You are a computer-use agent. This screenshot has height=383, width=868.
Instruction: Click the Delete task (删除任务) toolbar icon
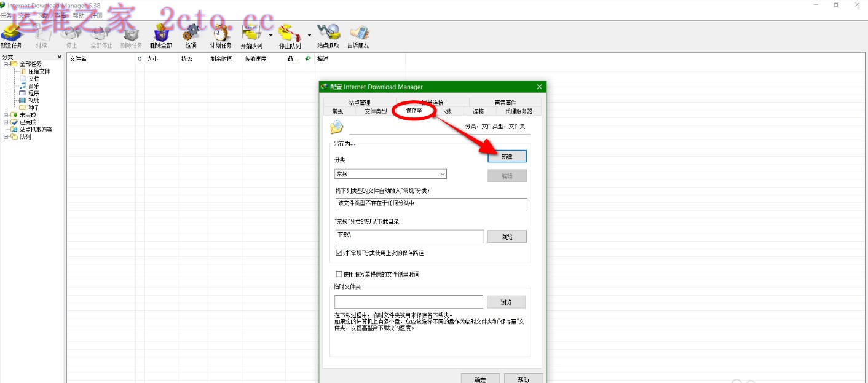tap(131, 36)
